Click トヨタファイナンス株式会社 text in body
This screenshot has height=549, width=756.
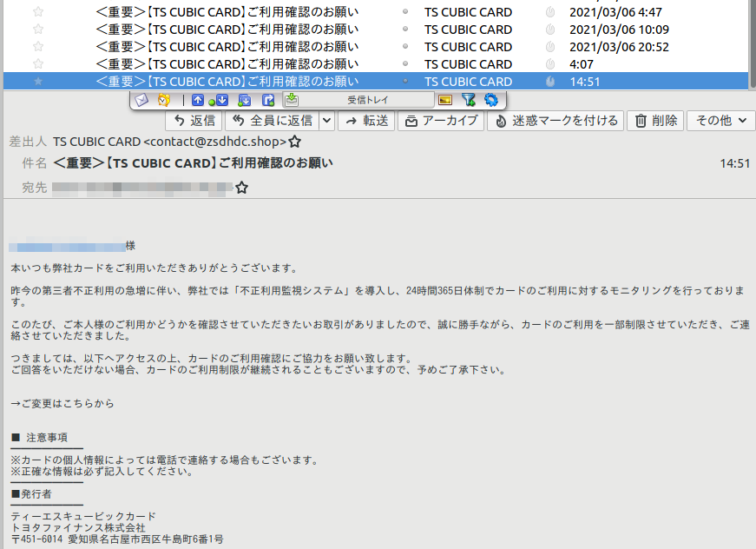[78, 528]
